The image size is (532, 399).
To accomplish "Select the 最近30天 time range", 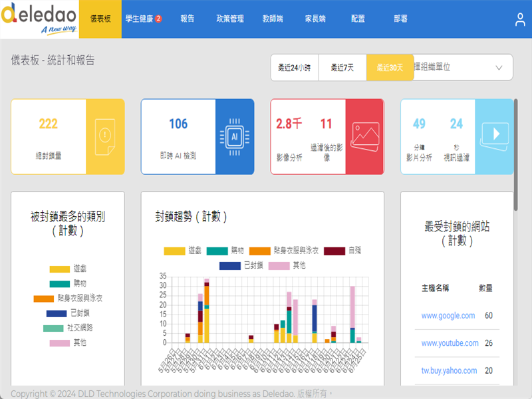I will [x=390, y=68].
